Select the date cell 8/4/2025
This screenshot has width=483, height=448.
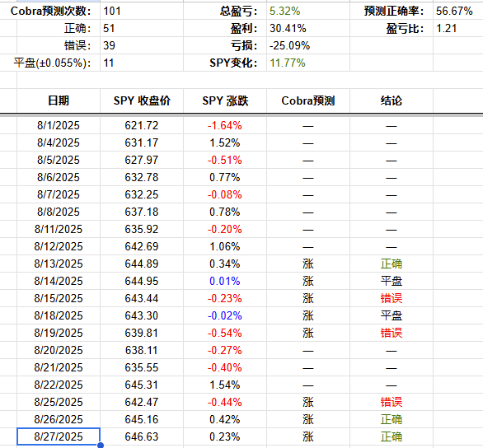click(59, 142)
